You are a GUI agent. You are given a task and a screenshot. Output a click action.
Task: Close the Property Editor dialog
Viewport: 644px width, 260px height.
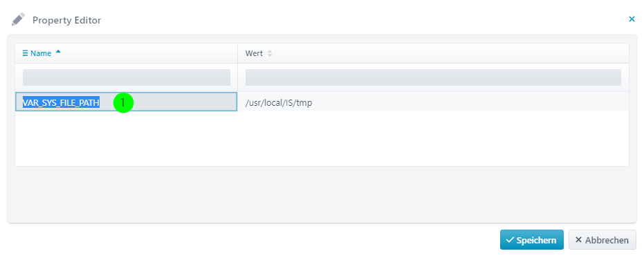632,19
